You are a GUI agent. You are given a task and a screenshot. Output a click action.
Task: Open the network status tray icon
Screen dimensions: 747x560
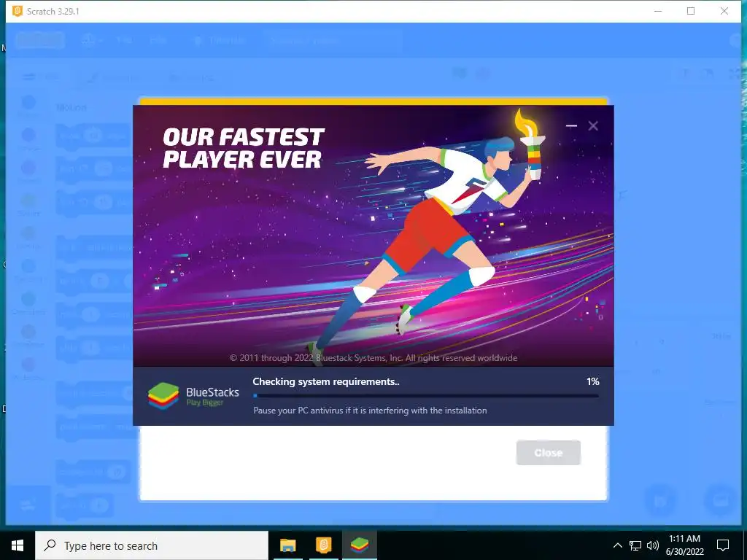pos(635,545)
